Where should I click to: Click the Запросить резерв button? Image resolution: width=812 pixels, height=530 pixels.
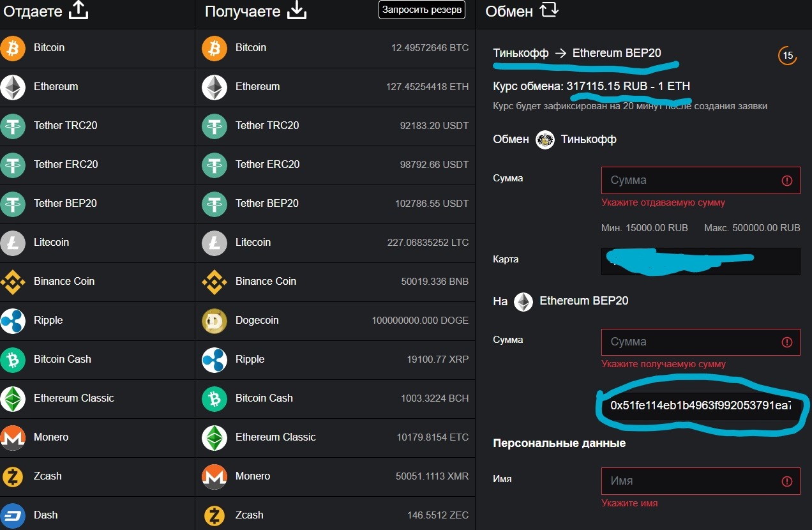(422, 10)
